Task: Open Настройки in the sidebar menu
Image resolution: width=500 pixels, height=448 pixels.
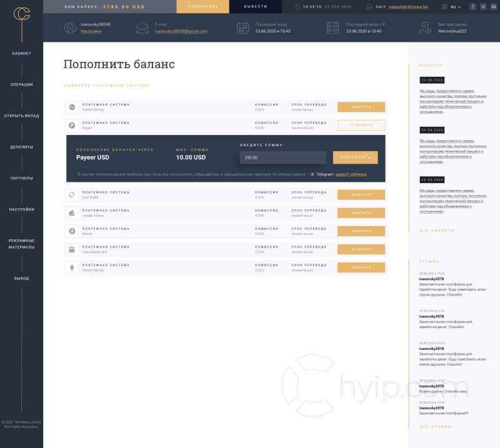Action: click(x=22, y=209)
